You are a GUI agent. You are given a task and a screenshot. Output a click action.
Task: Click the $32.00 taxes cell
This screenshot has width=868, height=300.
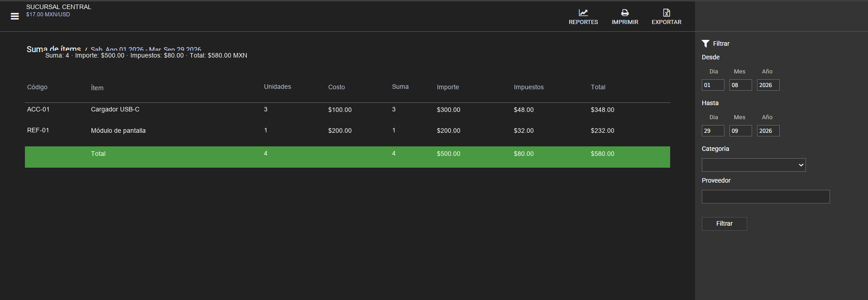tap(524, 131)
